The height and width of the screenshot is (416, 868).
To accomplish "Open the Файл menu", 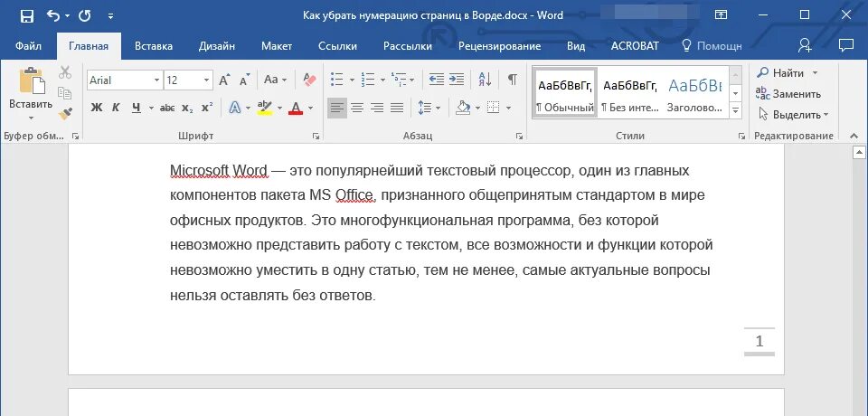I will point(28,46).
